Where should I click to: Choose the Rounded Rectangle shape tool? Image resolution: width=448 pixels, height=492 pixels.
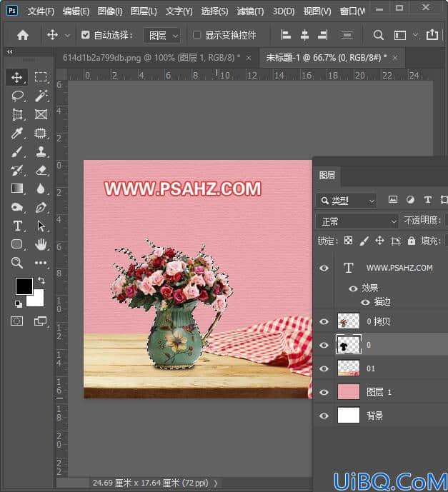pos(17,244)
